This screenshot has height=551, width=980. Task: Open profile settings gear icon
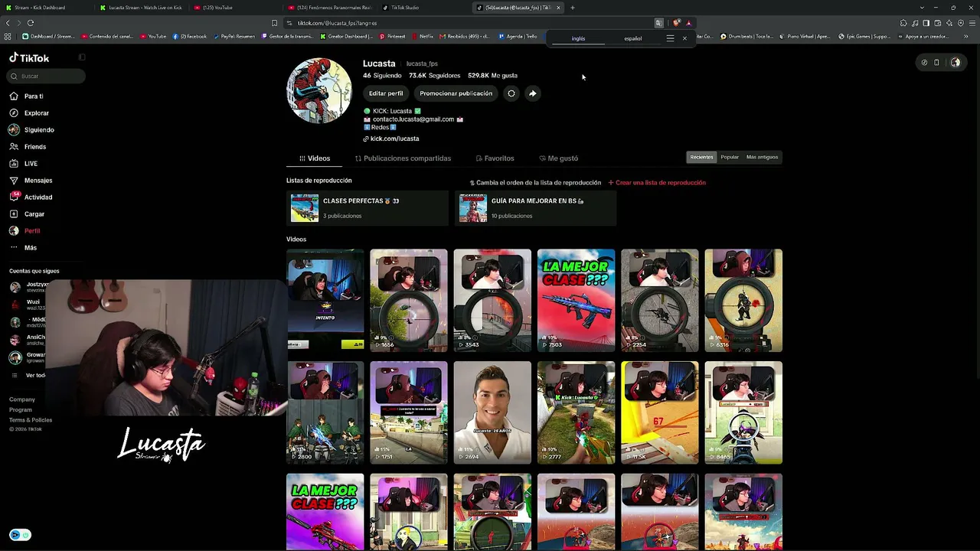coord(511,93)
